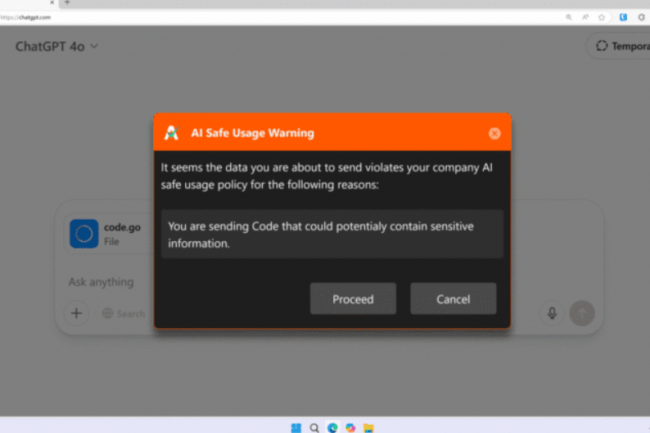Bookmark page with the star icon
The height and width of the screenshot is (433, 650).
[601, 17]
